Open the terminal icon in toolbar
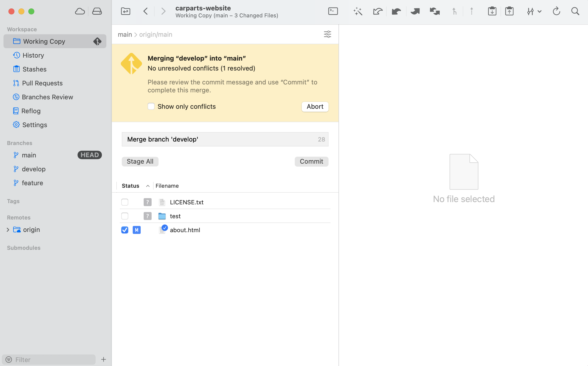 pyautogui.click(x=333, y=11)
